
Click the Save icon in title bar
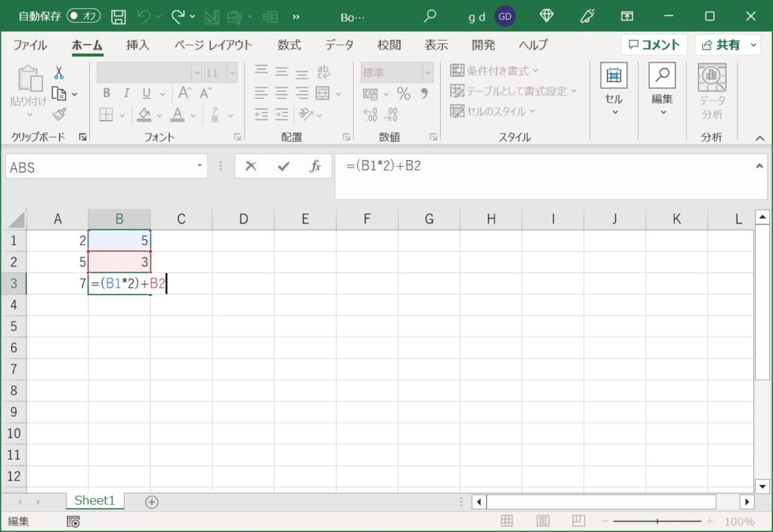[x=119, y=16]
